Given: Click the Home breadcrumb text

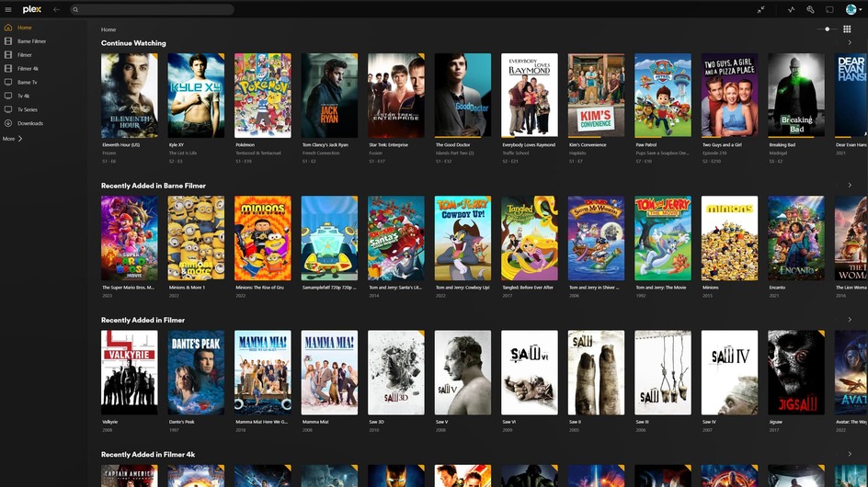Looking at the screenshot, I should pos(108,29).
